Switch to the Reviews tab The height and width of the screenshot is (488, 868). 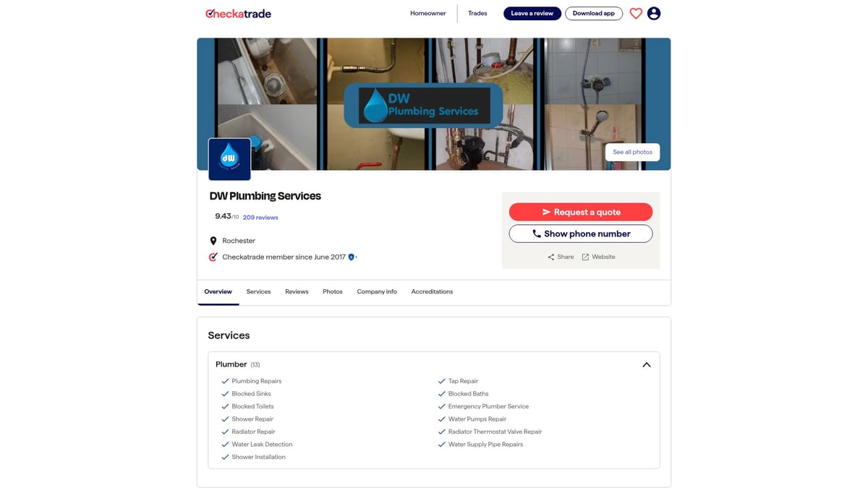[x=297, y=291]
